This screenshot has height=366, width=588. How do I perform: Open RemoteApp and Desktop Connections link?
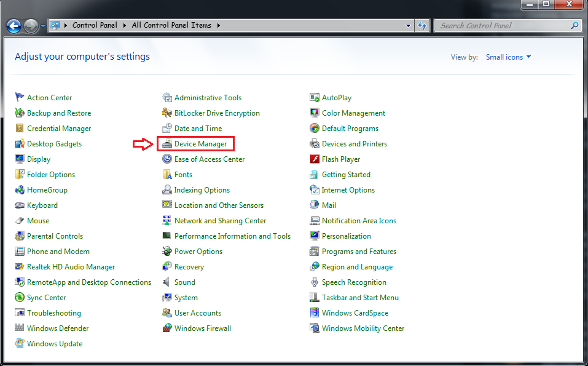click(89, 282)
